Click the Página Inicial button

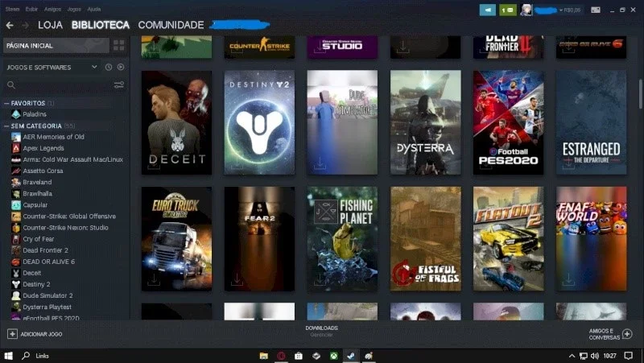point(56,45)
